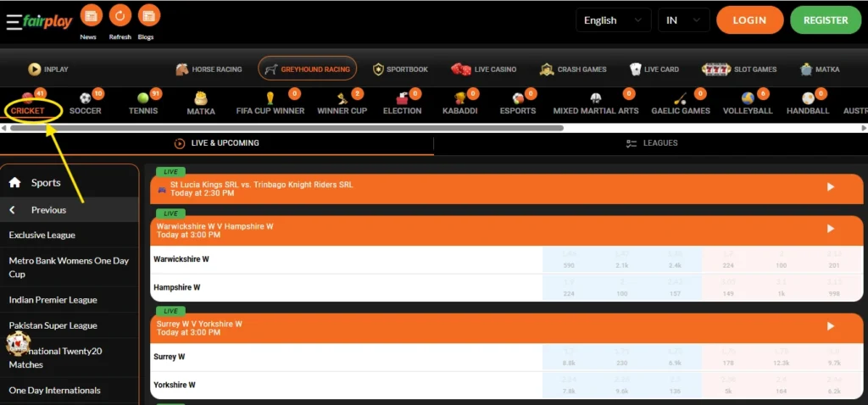The width and height of the screenshot is (868, 405).
Task: Open SPORTBOOK
Action: click(400, 69)
